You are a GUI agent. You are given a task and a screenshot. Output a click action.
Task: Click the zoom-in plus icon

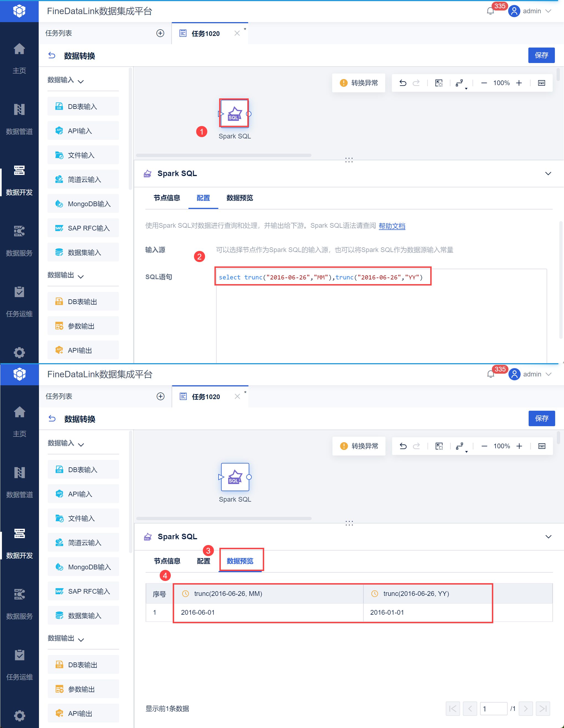[519, 83]
